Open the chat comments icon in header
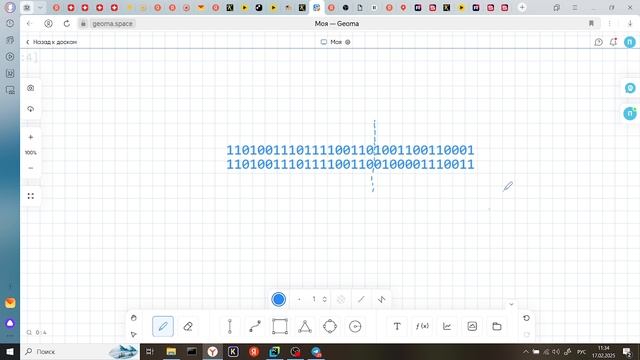 (598, 42)
